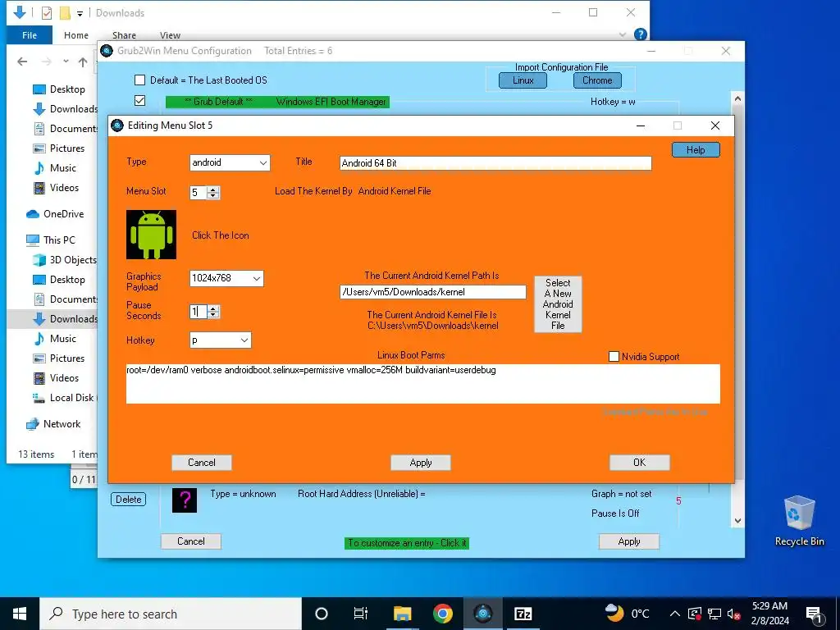Toggle the Nvidia Support checkbox
This screenshot has height=630, width=840.
[x=614, y=356]
